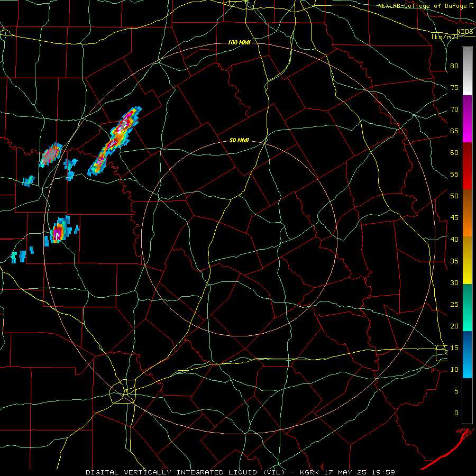This screenshot has height=476, width=476.
Task: Select the gray-white top segment of the color scale
Action: [x=467, y=71]
